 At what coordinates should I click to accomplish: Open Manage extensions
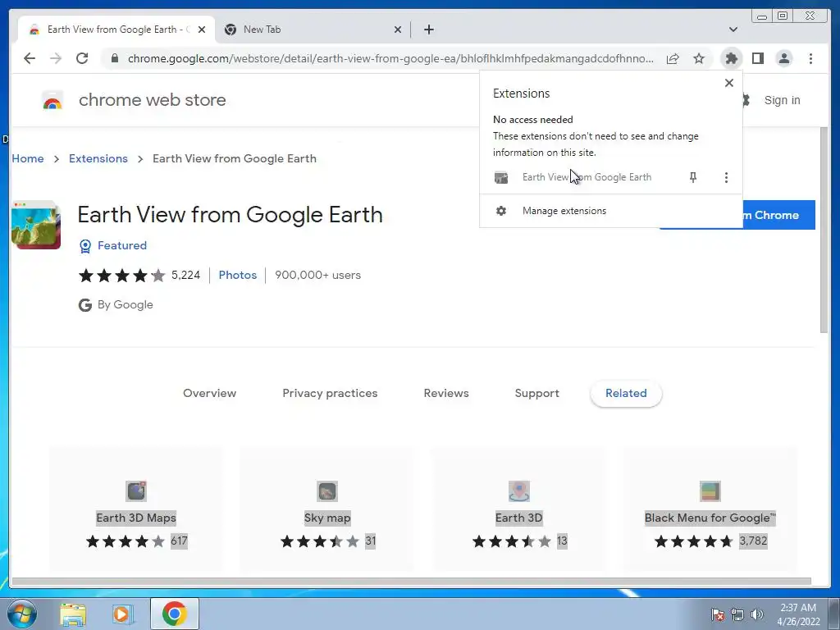610,211
